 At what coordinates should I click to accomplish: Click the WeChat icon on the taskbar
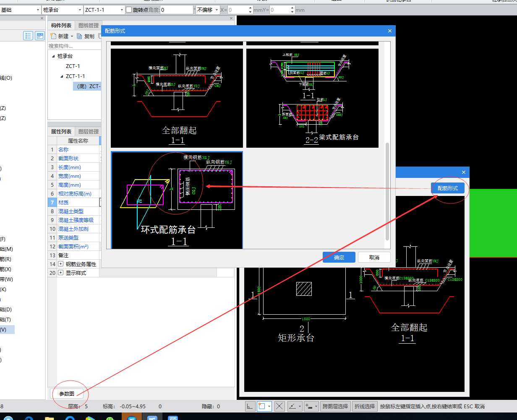(x=110, y=418)
